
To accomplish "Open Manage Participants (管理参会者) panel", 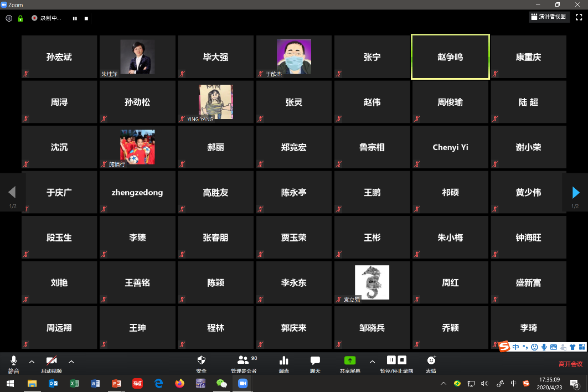I will click(x=243, y=361).
